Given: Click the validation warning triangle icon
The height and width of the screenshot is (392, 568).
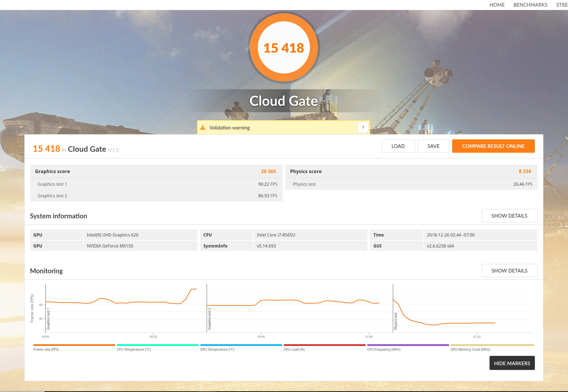Looking at the screenshot, I should click(x=203, y=128).
